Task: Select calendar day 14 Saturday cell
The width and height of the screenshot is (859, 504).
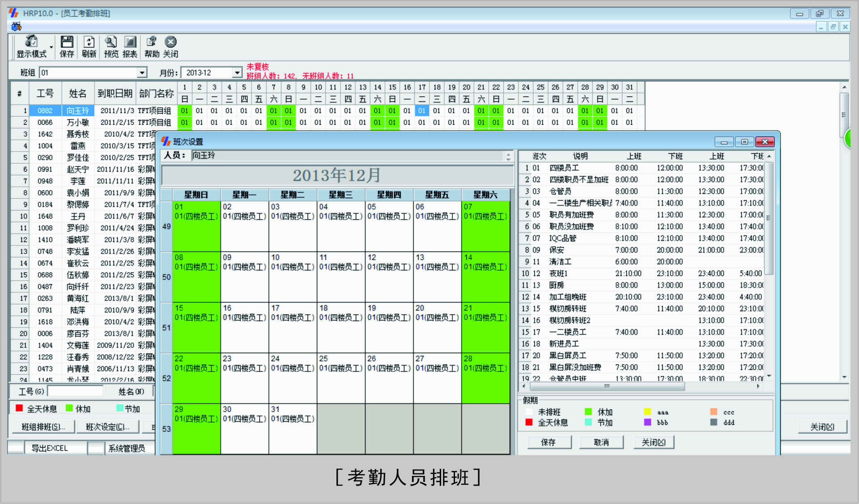Action: [485, 277]
